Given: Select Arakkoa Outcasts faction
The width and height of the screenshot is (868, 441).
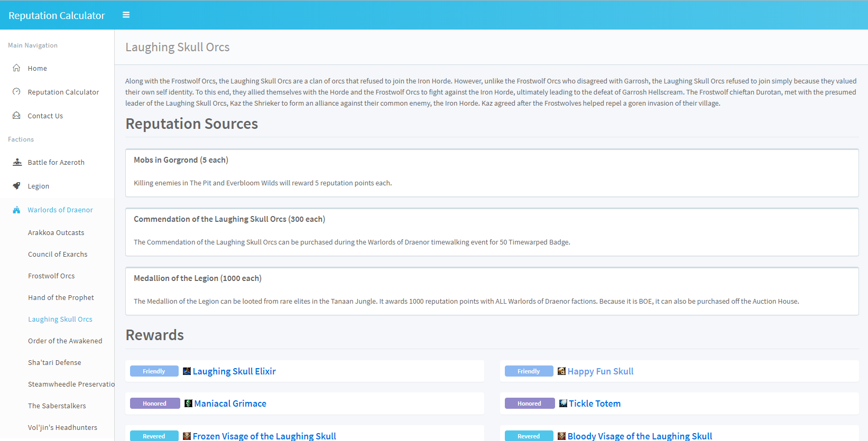Looking at the screenshot, I should click(56, 232).
